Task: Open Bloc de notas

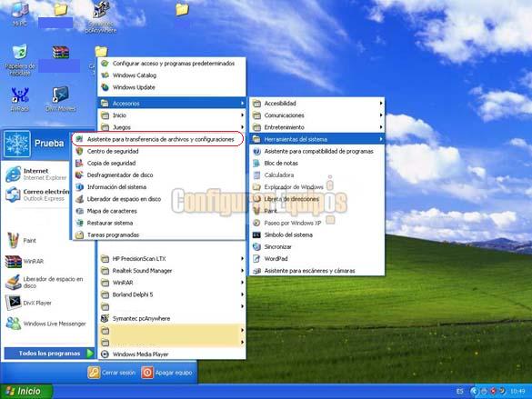Action: (x=317, y=163)
